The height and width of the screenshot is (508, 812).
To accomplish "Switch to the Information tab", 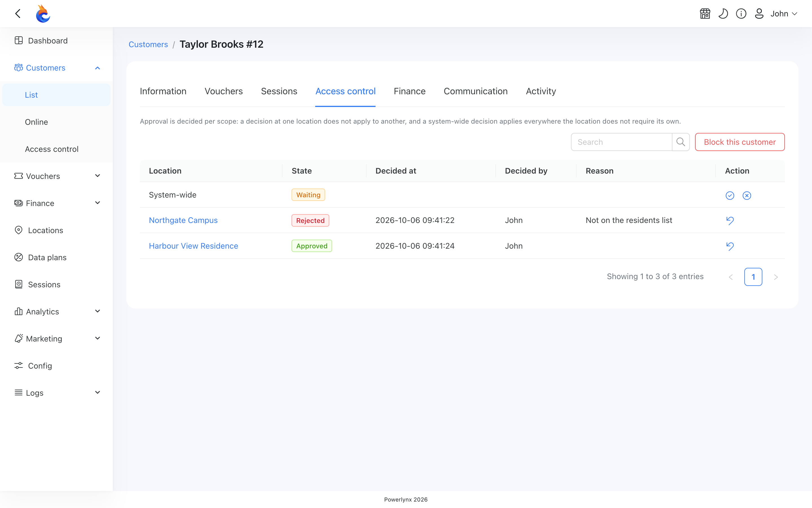I will (163, 91).
